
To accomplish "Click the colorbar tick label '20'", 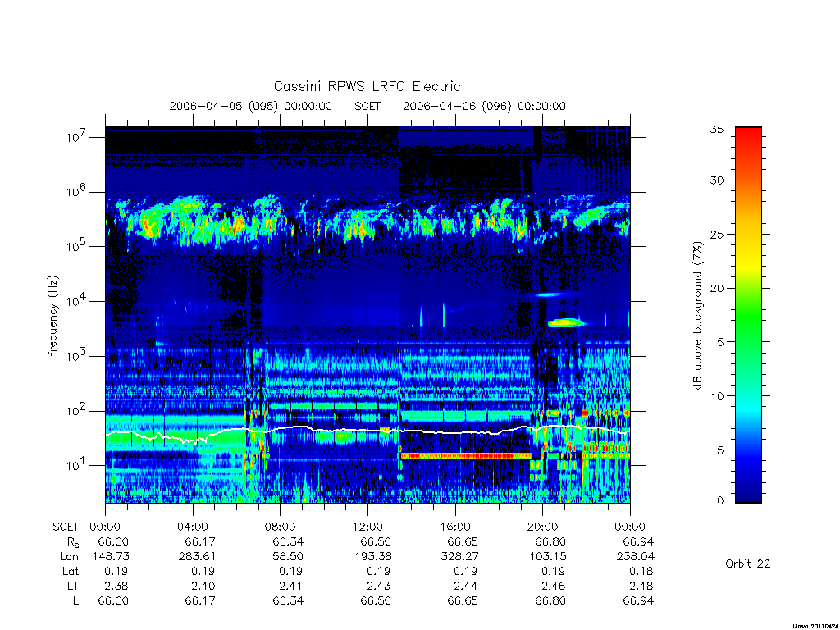I will pos(717,288).
